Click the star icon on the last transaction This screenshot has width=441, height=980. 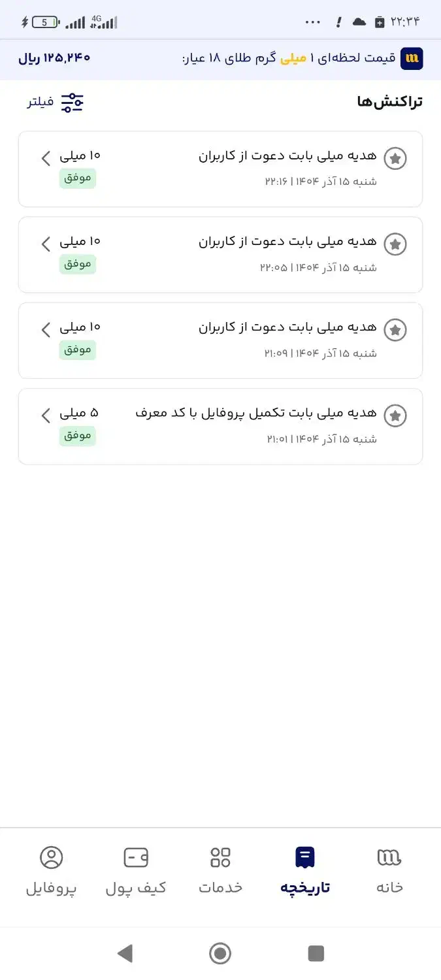pyautogui.click(x=395, y=416)
